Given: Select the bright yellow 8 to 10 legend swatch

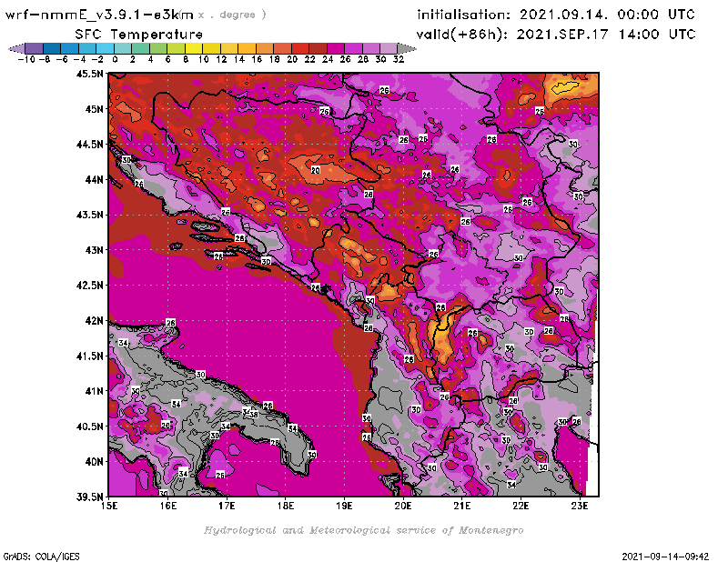Looking at the screenshot, I should click(x=194, y=48).
